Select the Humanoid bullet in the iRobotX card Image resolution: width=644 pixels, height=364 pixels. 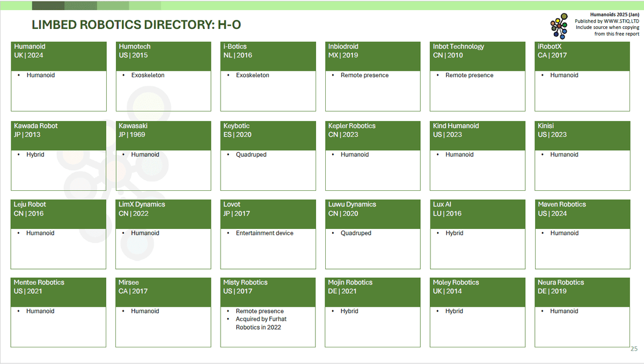(564, 75)
